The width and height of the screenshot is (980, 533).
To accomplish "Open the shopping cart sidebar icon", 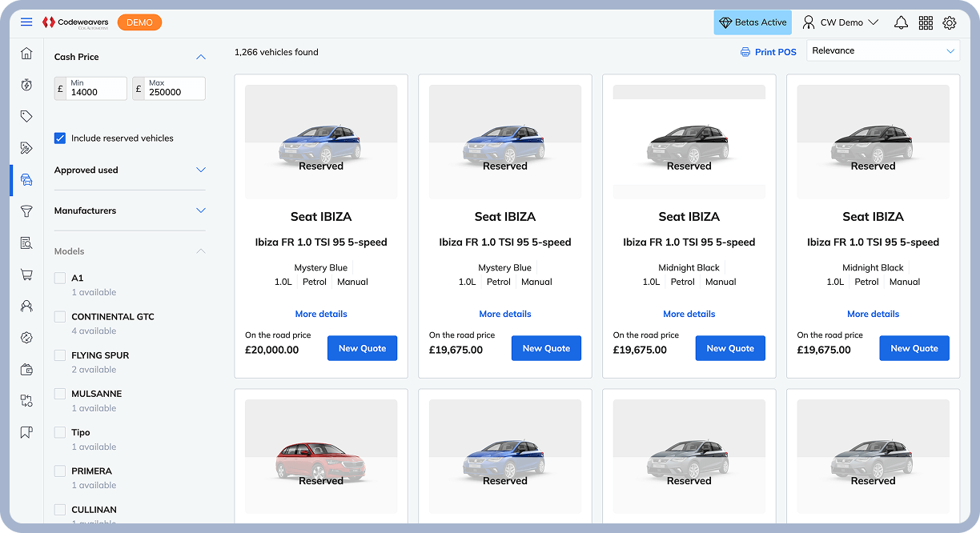I will click(x=26, y=275).
